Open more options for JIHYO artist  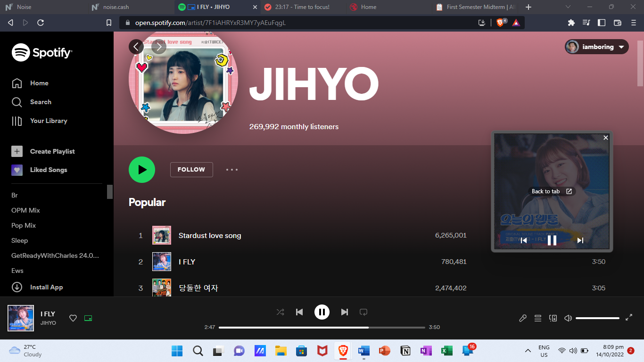[232, 170]
